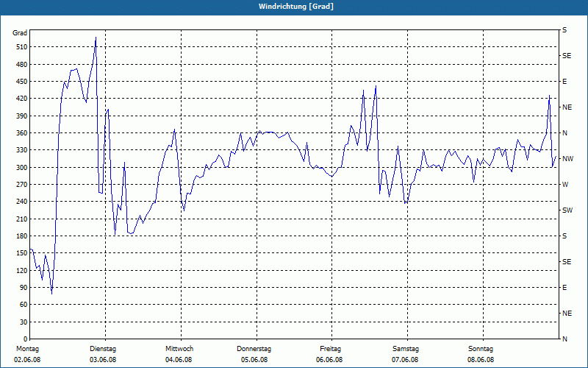Select the N compass label at the 360 gridline
The width and height of the screenshot is (588, 368).
(565, 133)
